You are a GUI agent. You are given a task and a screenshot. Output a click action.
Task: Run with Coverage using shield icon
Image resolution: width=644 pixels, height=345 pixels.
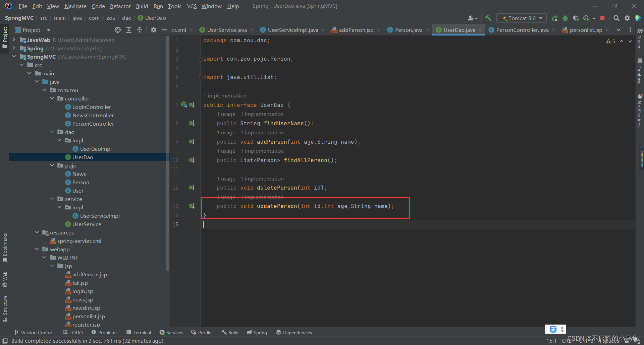tap(576, 18)
